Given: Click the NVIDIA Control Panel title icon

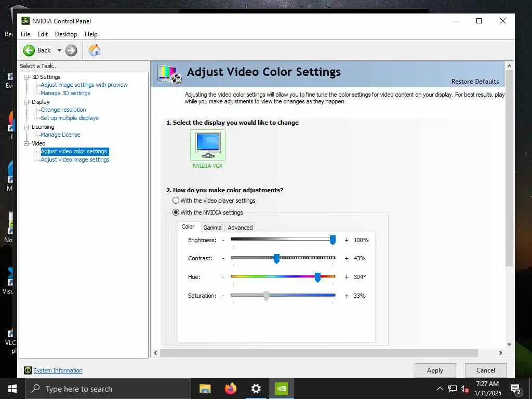Looking at the screenshot, I should (x=25, y=21).
